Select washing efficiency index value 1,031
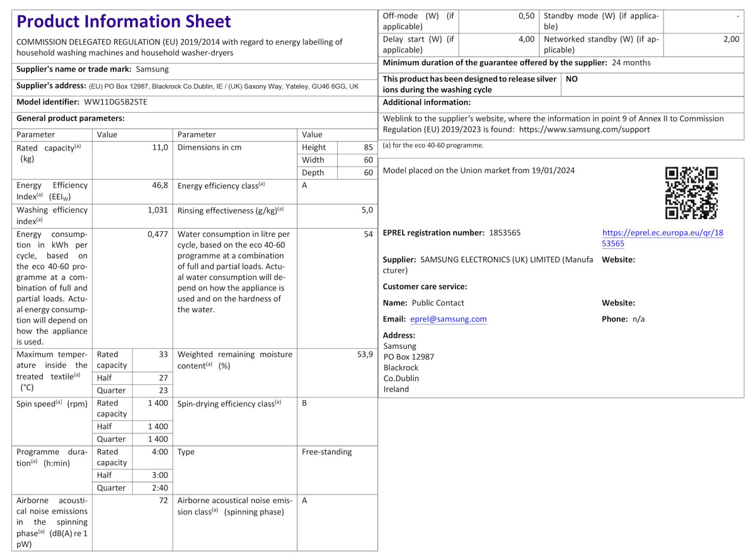The width and height of the screenshot is (756, 560). pyautogui.click(x=157, y=210)
